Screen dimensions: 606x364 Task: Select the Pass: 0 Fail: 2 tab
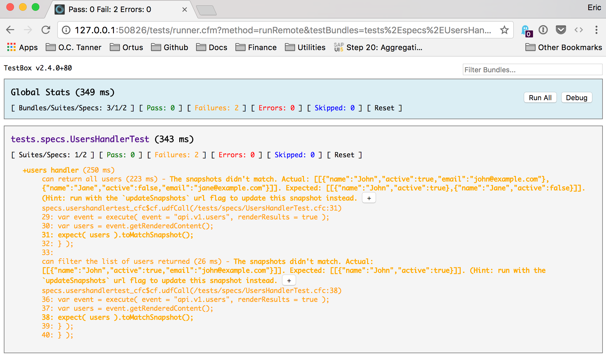[109, 10]
